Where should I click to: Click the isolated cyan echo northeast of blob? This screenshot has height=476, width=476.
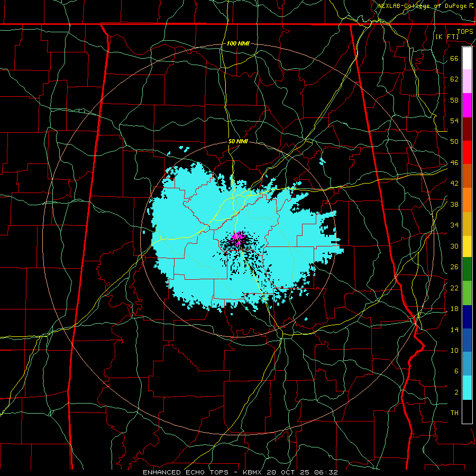(323, 161)
